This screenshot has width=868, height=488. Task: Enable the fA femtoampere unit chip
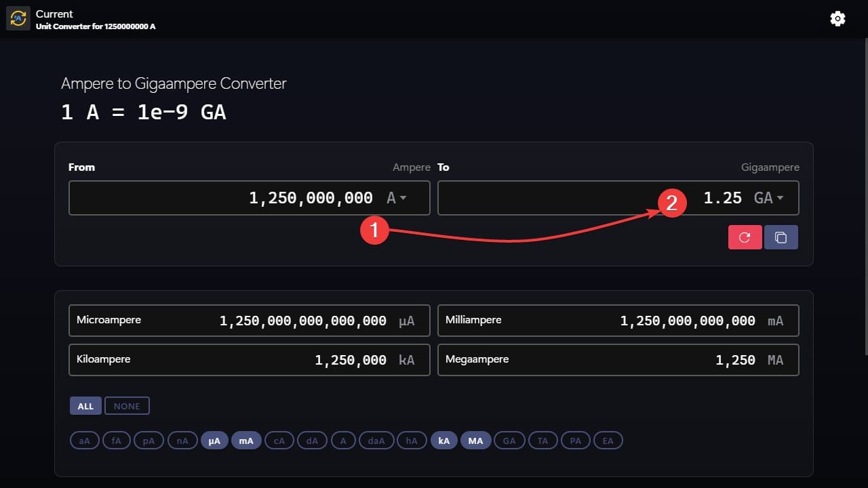click(116, 440)
